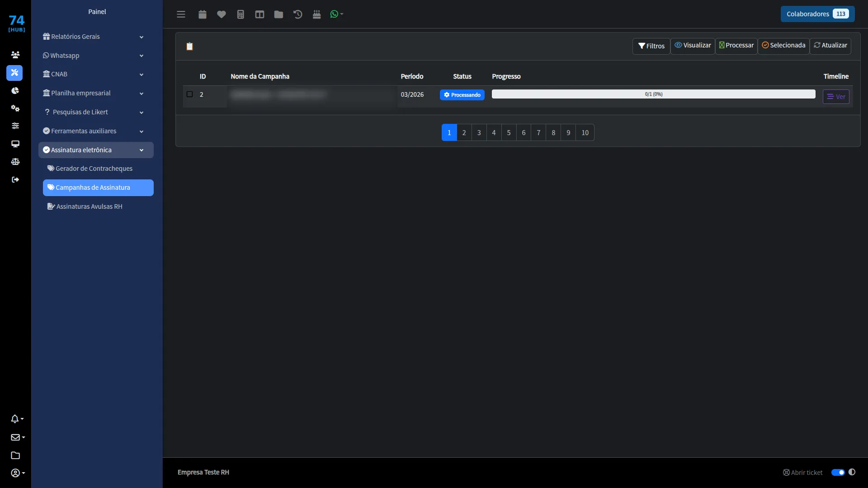Select the highlighted tools sidebar icon
868x488 pixels.
[x=14, y=73]
